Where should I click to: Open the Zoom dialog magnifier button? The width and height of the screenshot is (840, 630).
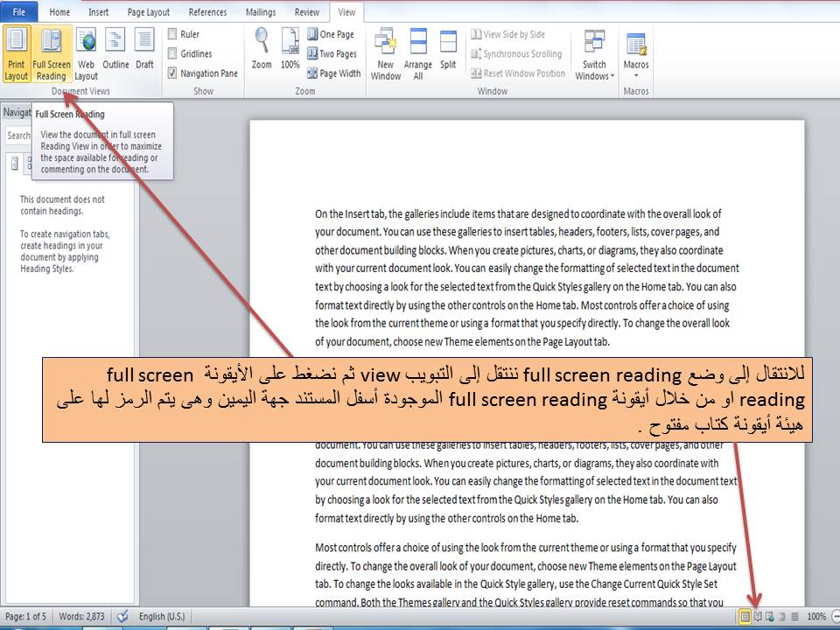(x=262, y=49)
